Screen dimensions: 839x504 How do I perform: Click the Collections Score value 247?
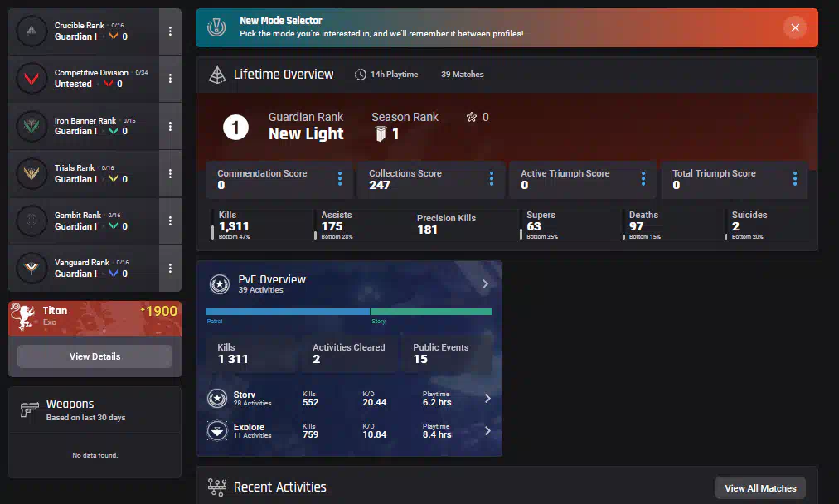point(380,185)
